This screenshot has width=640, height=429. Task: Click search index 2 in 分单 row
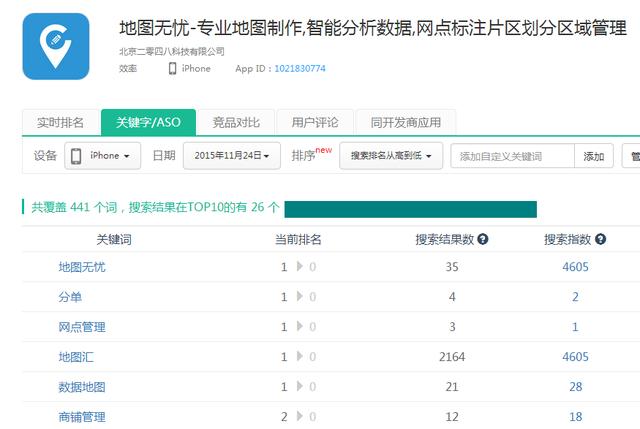point(576,297)
